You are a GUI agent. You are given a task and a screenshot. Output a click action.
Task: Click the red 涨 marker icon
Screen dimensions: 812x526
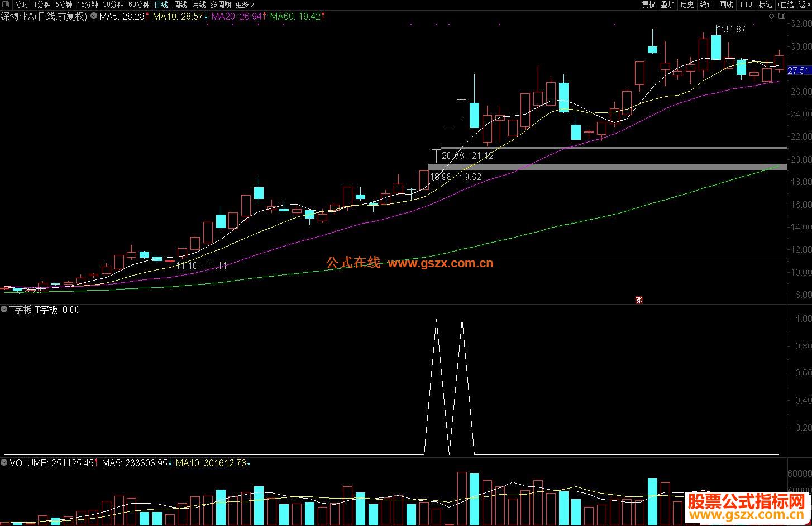639,300
